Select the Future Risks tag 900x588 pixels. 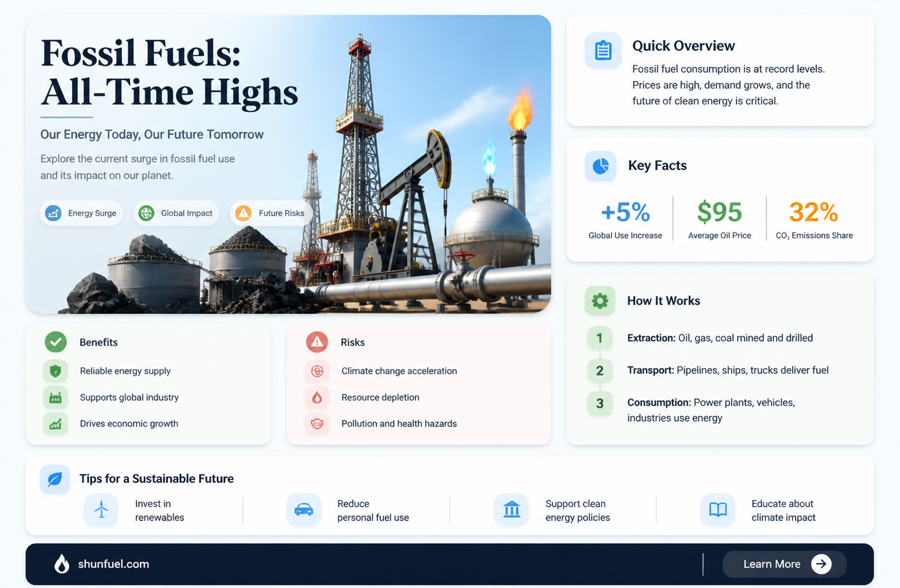tap(271, 213)
